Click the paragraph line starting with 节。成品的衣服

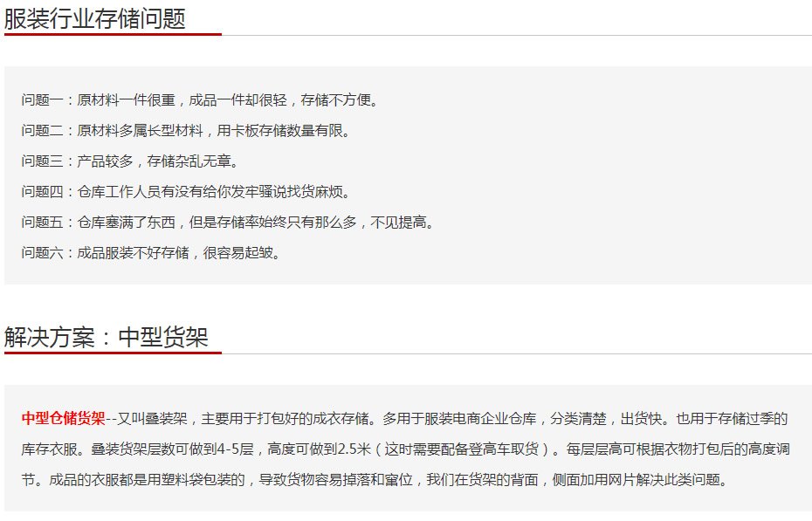pos(375,480)
